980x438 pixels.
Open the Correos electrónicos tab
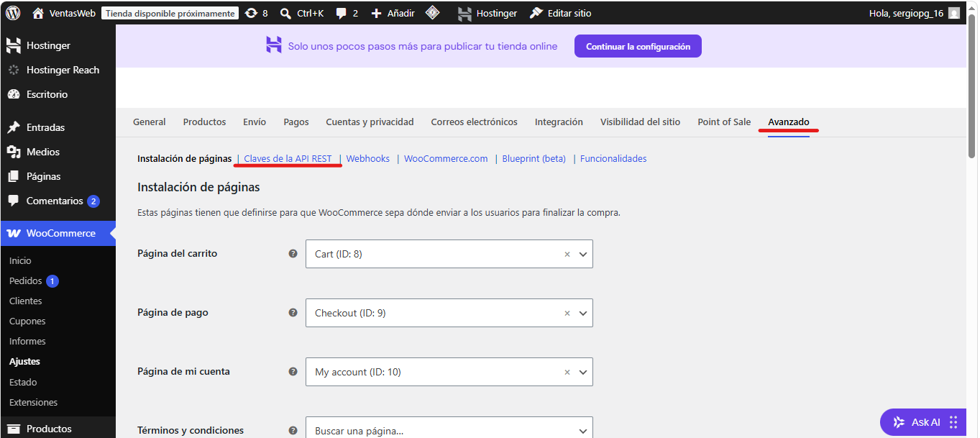pos(474,122)
